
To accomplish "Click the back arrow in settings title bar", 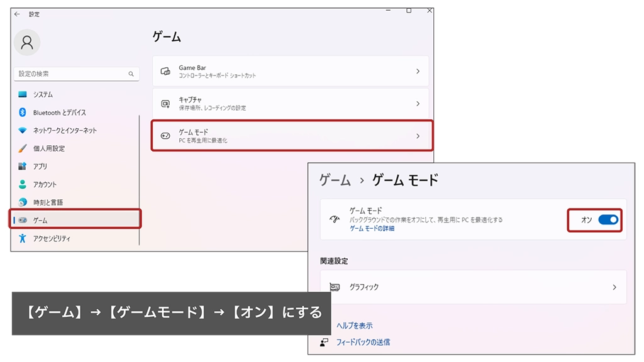I will [17, 14].
